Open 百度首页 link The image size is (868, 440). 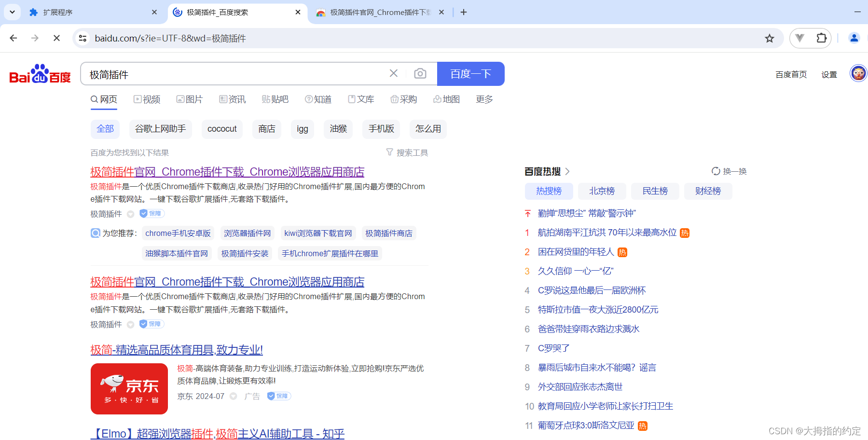(x=791, y=74)
